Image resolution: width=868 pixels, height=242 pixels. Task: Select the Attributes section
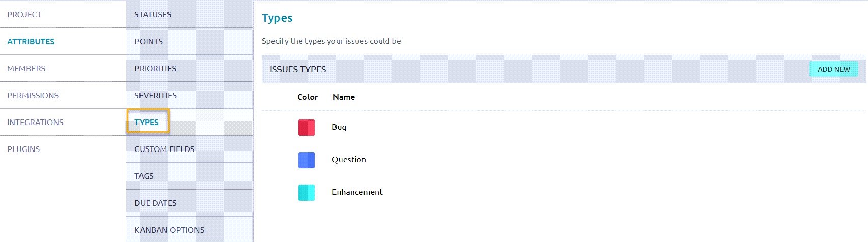31,41
